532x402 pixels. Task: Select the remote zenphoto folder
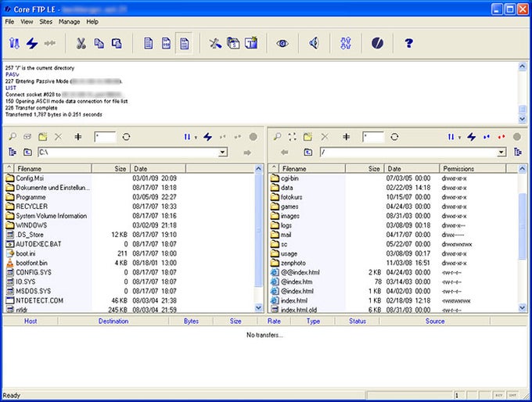tap(293, 263)
